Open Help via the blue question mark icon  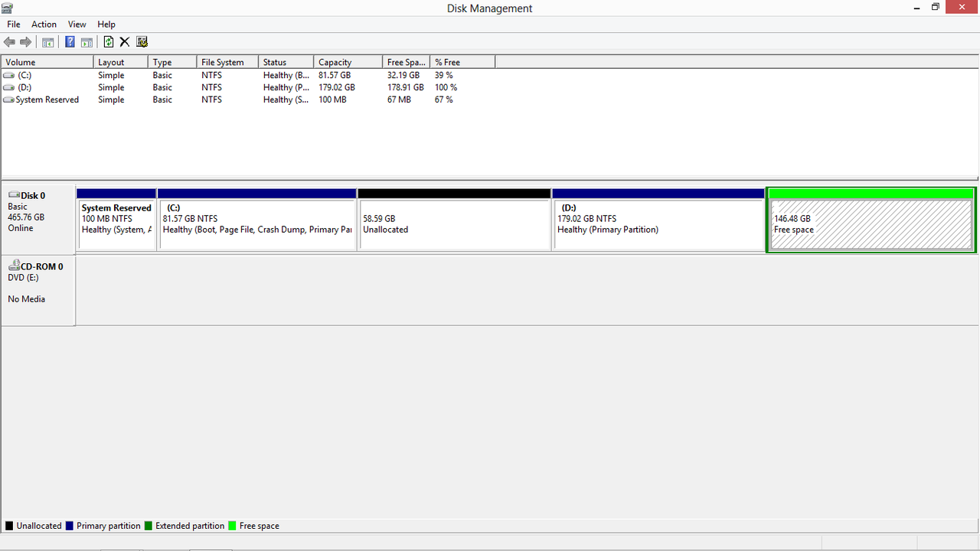coord(70,42)
